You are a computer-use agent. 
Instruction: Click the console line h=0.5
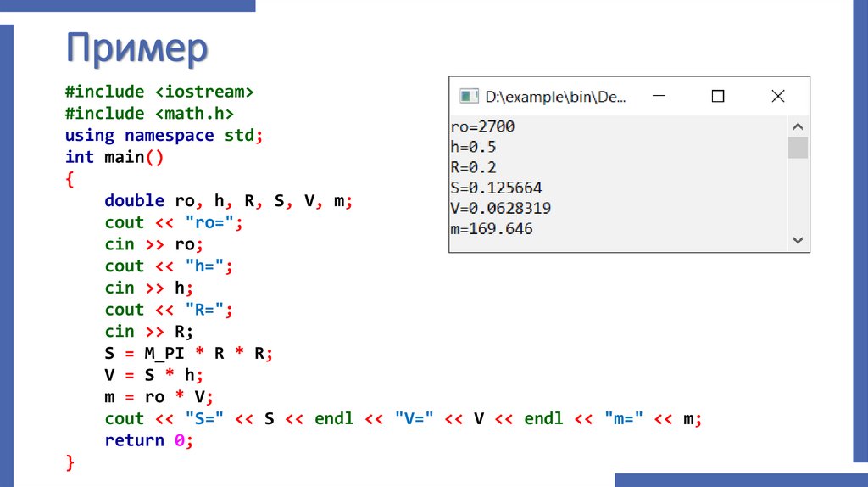473,148
